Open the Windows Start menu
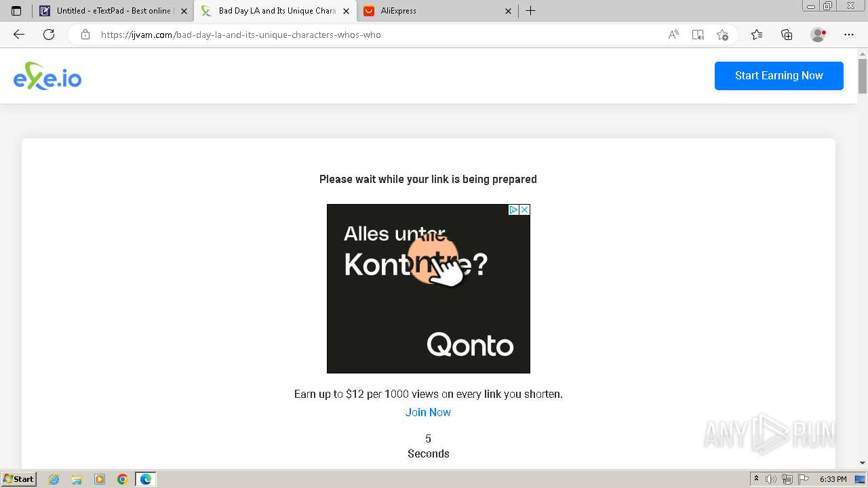 tap(18, 479)
